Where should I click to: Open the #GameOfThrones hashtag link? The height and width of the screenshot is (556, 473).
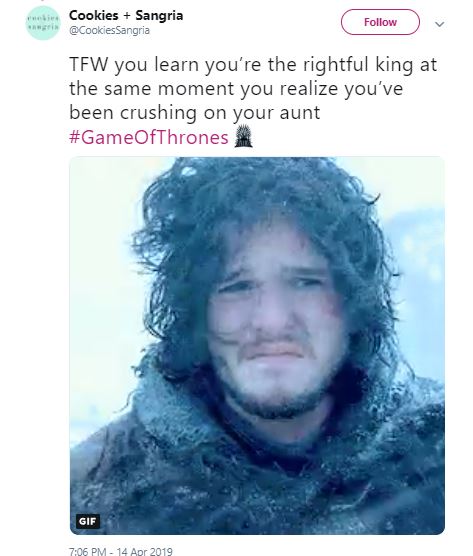click(x=149, y=137)
